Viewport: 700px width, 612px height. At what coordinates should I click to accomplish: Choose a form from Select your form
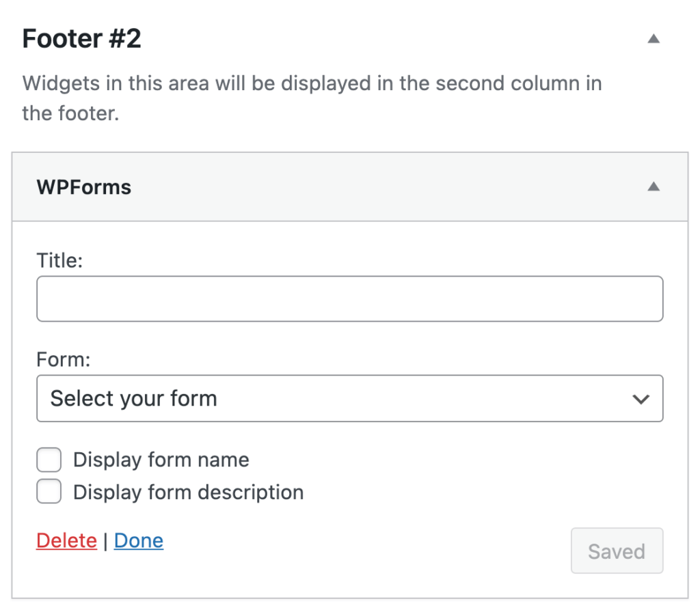tap(350, 398)
